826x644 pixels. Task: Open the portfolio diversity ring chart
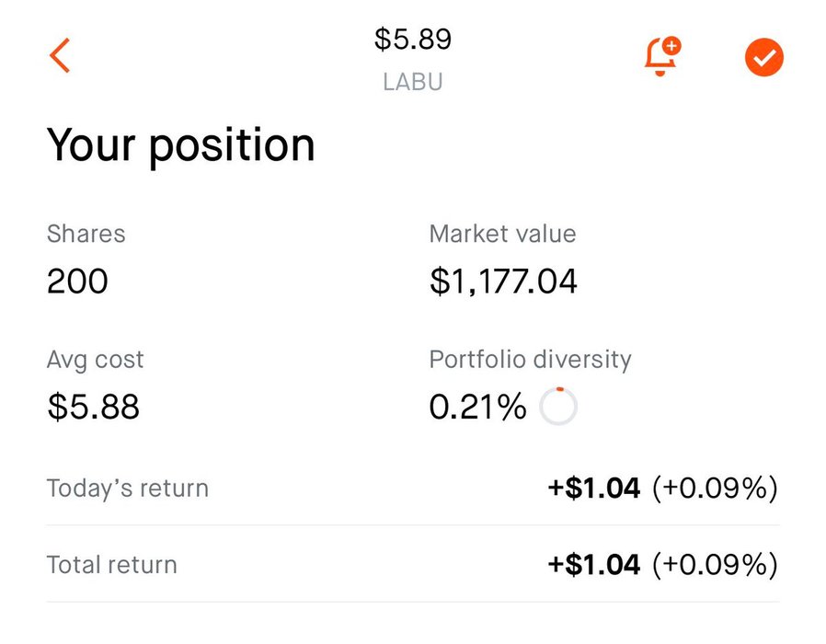point(558,406)
